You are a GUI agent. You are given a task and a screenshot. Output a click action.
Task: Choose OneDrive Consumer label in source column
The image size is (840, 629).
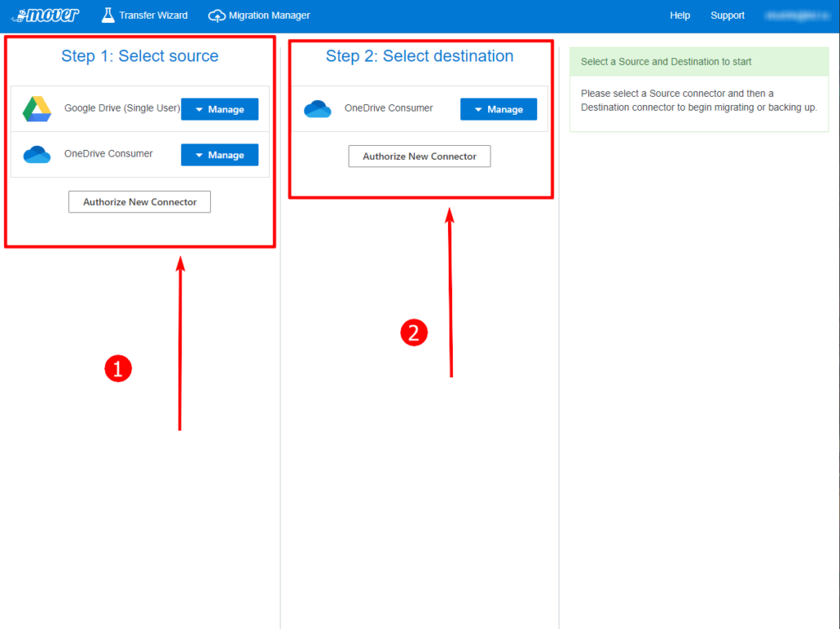pos(108,153)
